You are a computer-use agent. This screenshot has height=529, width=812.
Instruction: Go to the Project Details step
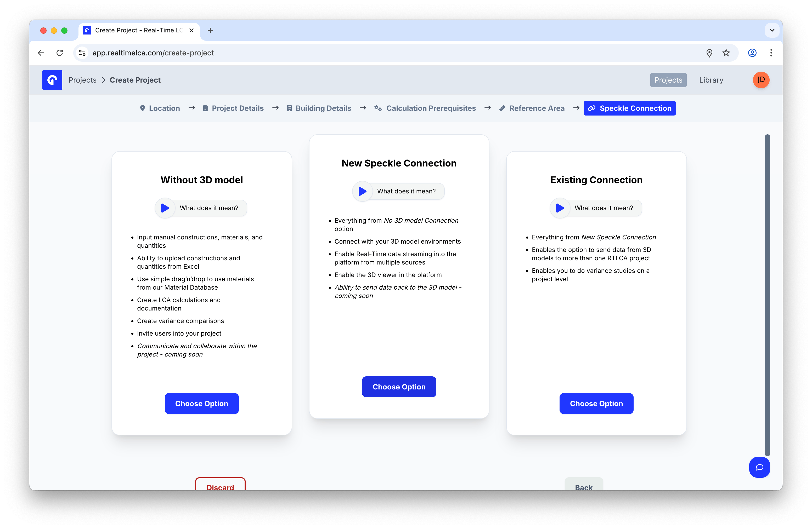point(233,108)
